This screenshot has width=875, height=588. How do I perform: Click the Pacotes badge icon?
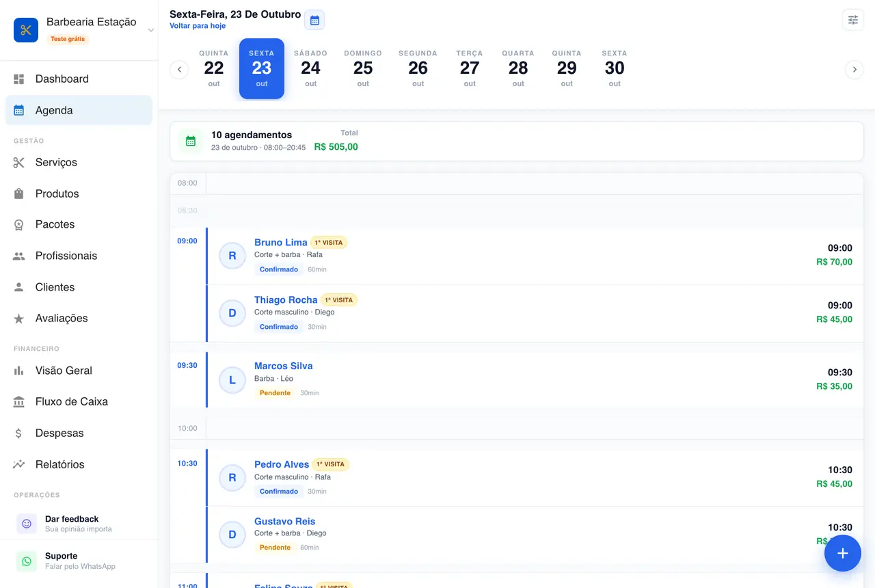(19, 225)
